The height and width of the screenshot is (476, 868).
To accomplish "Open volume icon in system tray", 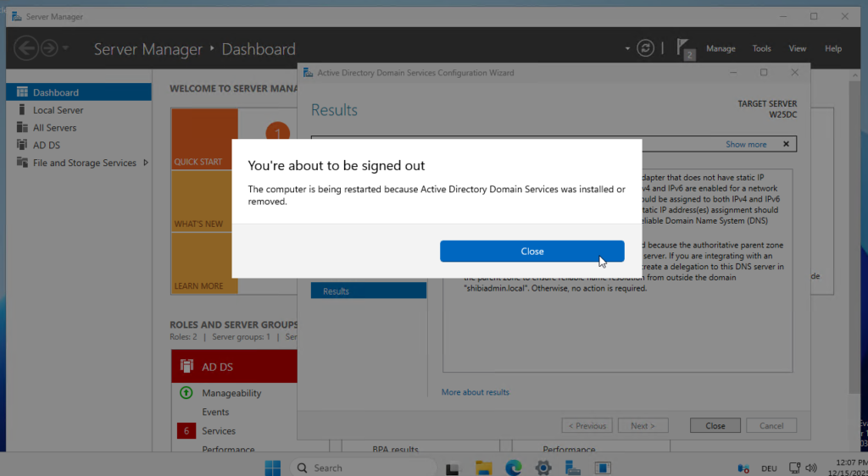I will [x=811, y=468].
